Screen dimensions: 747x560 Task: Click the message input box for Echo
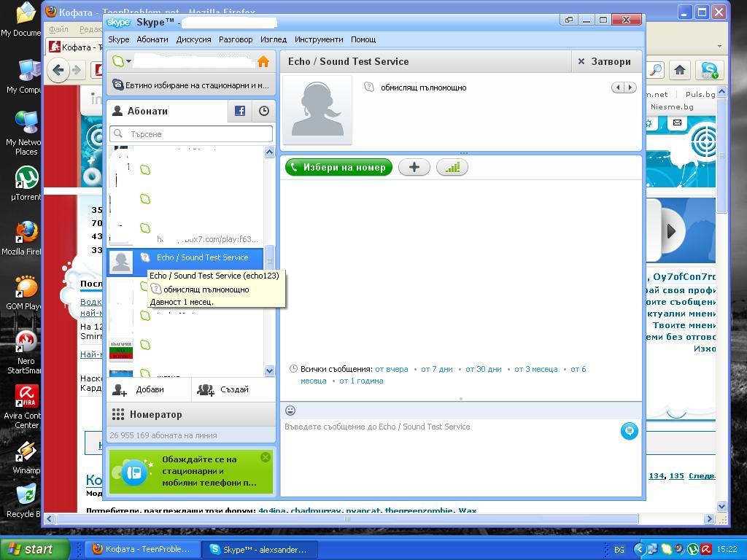pyautogui.click(x=450, y=456)
